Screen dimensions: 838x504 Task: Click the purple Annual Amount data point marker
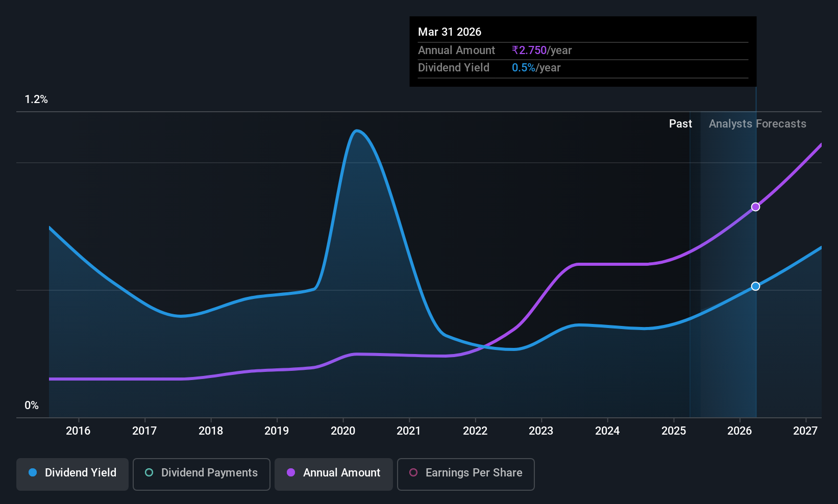755,207
